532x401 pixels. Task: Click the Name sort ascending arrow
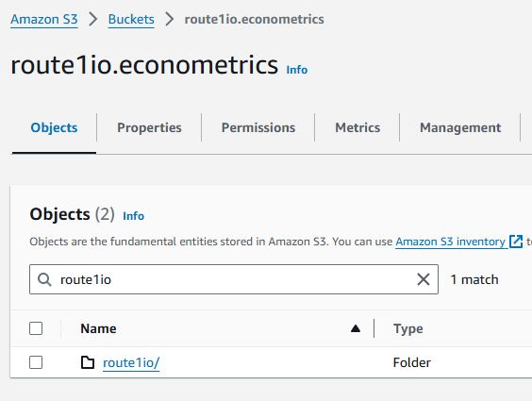point(356,328)
